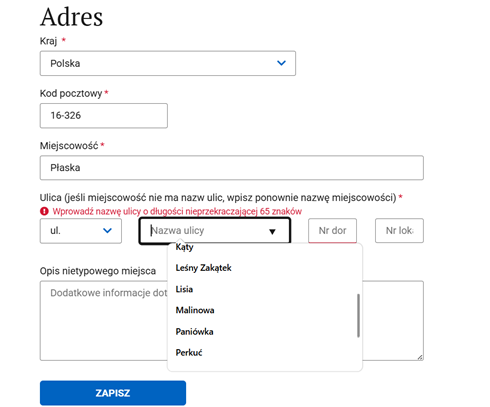Pick Paniówka from the street suggestions

click(x=194, y=332)
